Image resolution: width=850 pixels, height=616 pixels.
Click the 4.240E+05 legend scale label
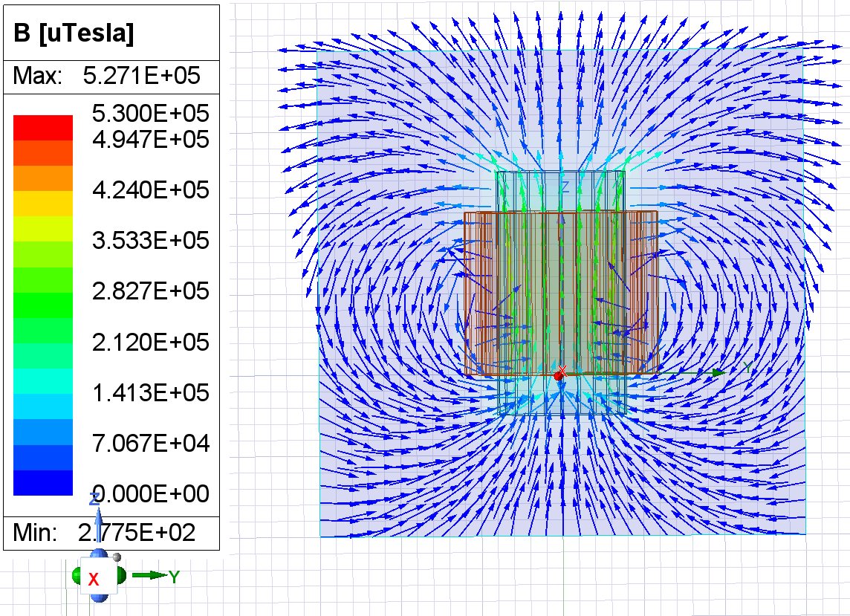pos(149,190)
